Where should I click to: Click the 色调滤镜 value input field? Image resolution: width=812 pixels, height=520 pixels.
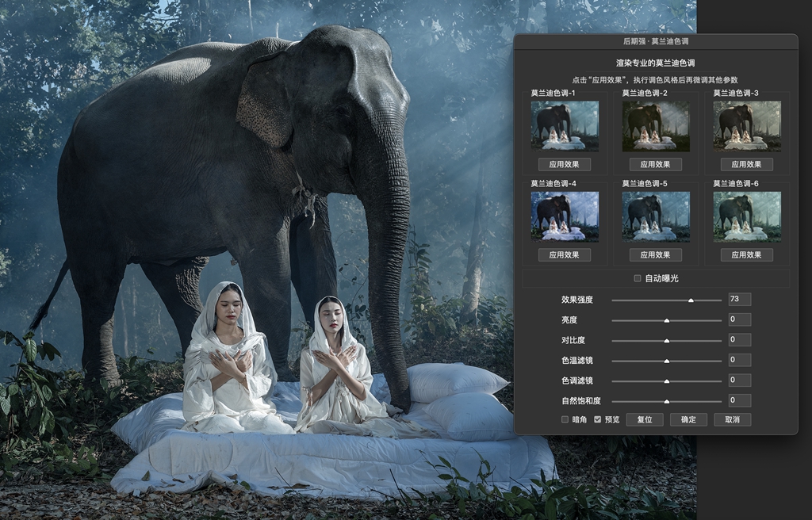[739, 380]
